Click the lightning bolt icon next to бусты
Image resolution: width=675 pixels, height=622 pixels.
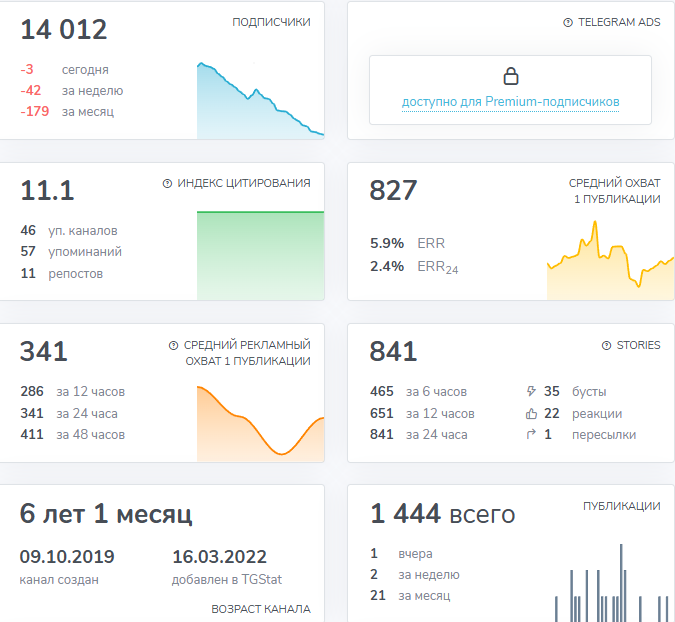click(530, 392)
